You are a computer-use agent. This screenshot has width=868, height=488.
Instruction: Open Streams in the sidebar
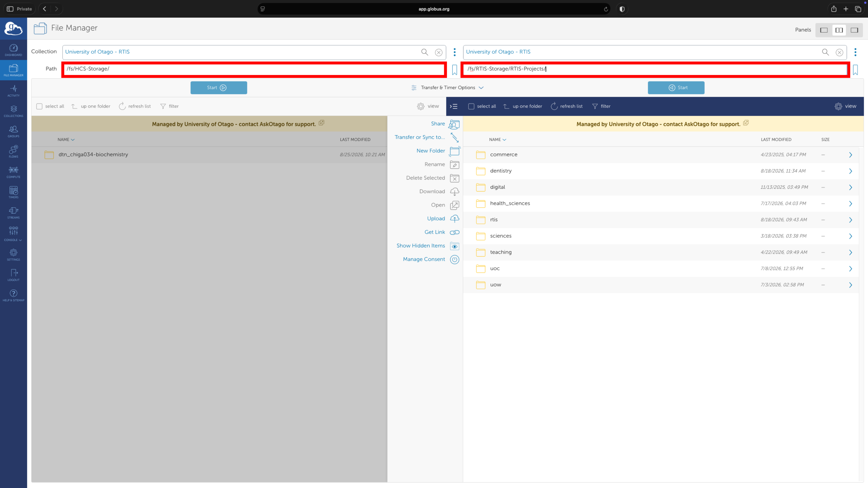(13, 212)
